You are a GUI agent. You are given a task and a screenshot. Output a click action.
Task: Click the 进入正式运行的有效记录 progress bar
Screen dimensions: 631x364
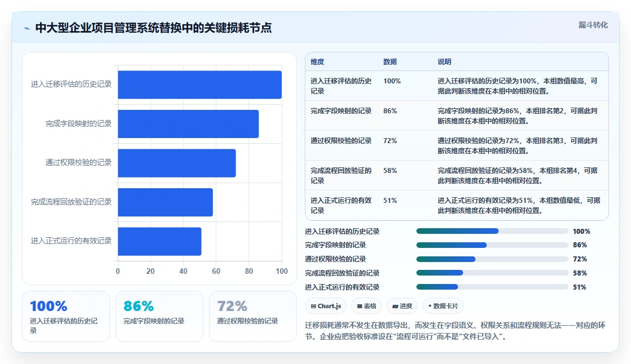tap(492, 287)
